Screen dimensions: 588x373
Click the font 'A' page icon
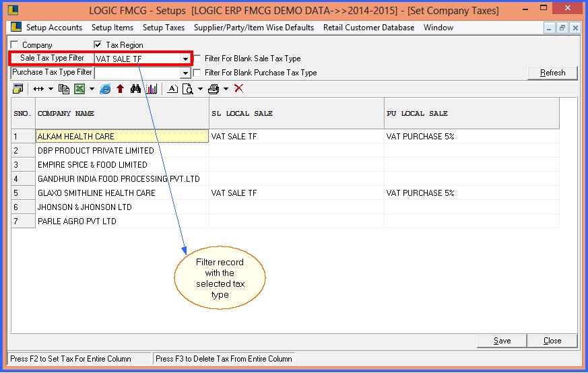tap(172, 89)
